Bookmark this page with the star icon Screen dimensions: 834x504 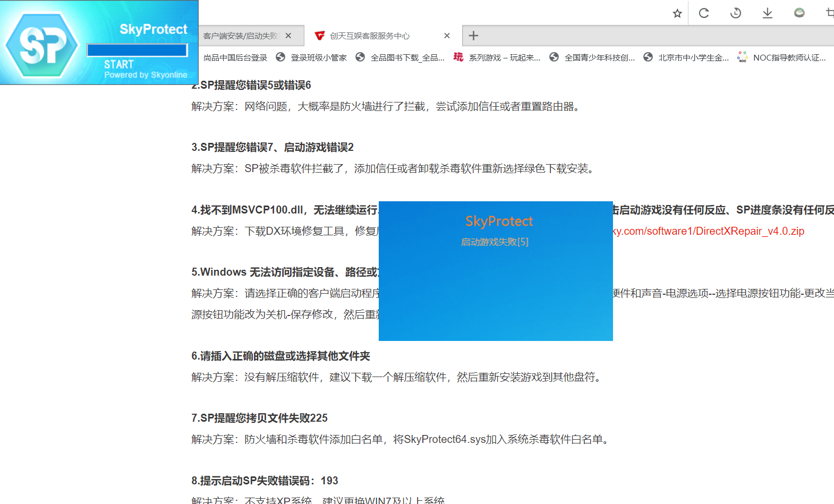click(x=677, y=13)
